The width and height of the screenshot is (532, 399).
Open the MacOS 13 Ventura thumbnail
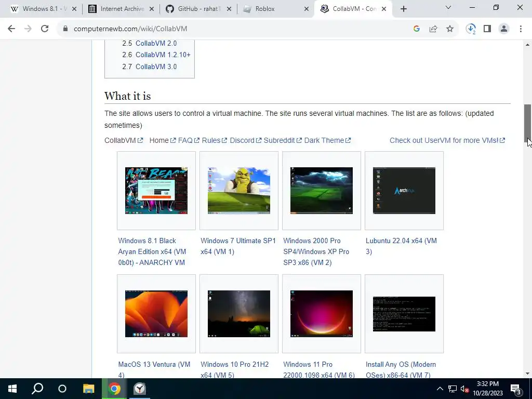pyautogui.click(x=156, y=313)
